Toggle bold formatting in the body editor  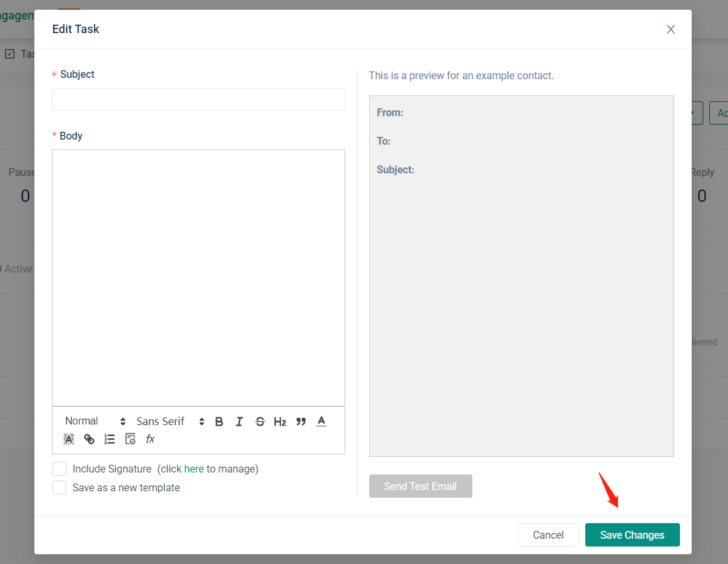coord(219,422)
